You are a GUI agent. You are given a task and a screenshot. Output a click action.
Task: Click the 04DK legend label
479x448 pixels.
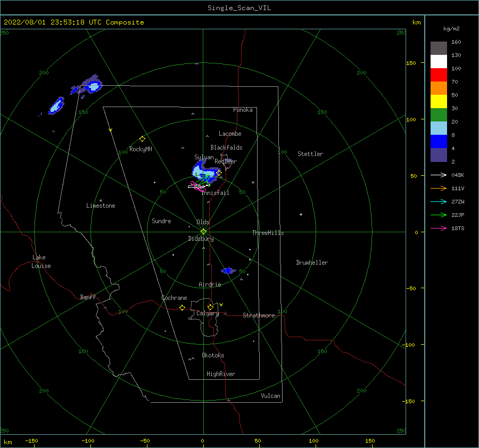click(x=458, y=175)
